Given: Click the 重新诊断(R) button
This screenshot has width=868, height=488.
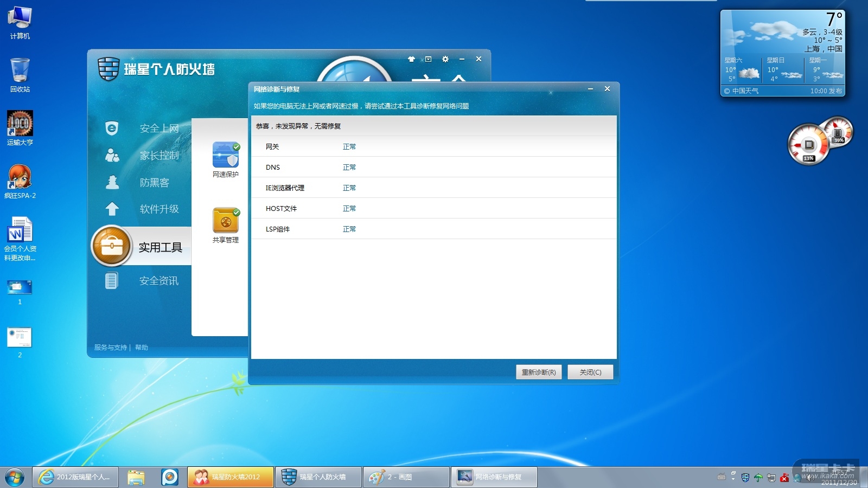Looking at the screenshot, I should click(x=539, y=372).
